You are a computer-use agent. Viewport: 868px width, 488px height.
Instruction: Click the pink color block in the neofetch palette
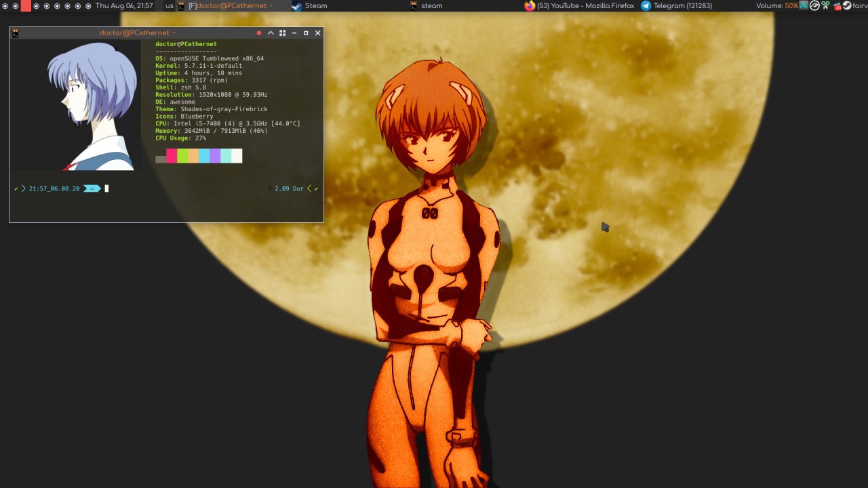pyautogui.click(x=172, y=156)
